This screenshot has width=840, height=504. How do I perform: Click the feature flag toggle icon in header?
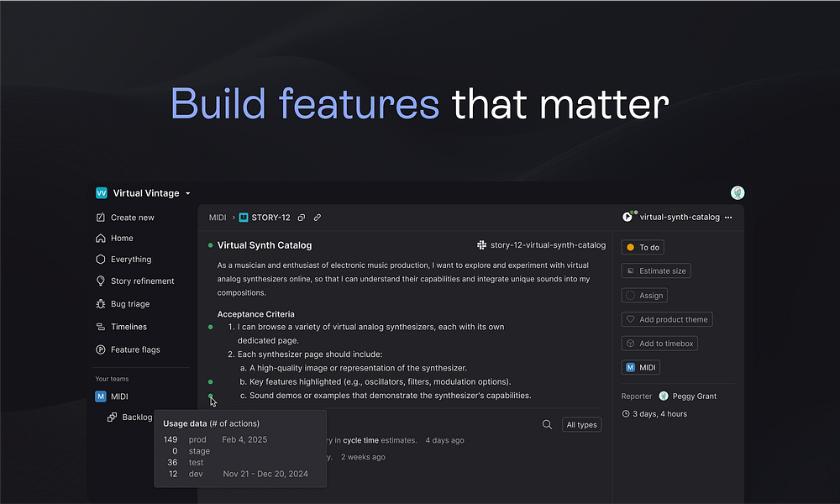point(629,217)
